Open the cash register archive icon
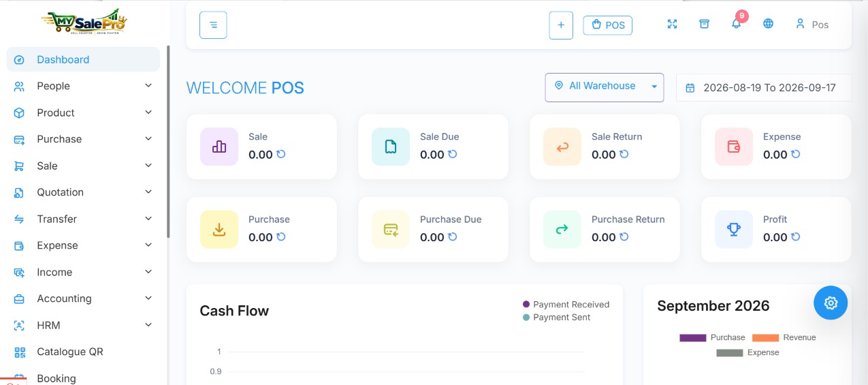 pos(704,24)
